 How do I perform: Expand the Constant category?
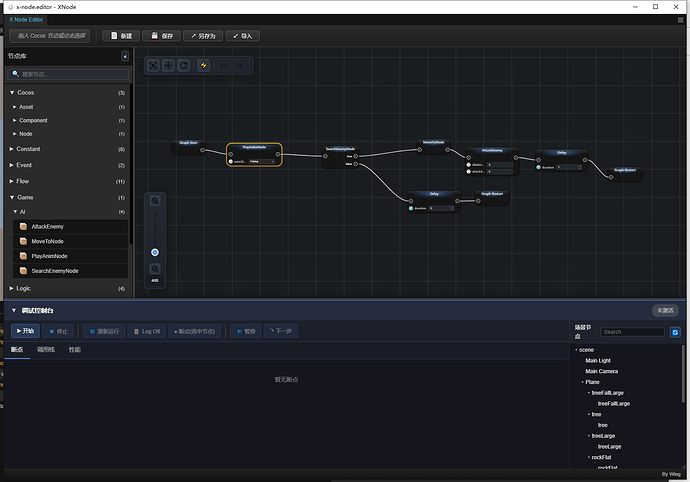tap(12, 149)
